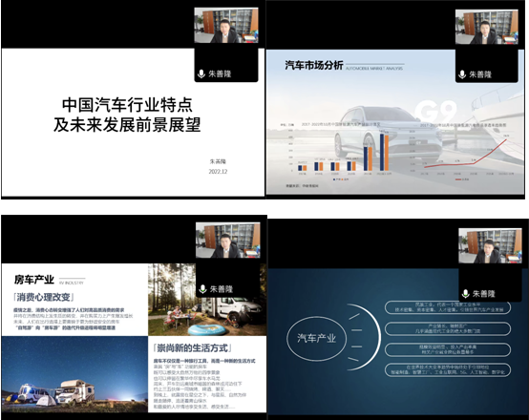529x420 pixels.
Task: Click the 房车产业 heading
Action: [34, 280]
